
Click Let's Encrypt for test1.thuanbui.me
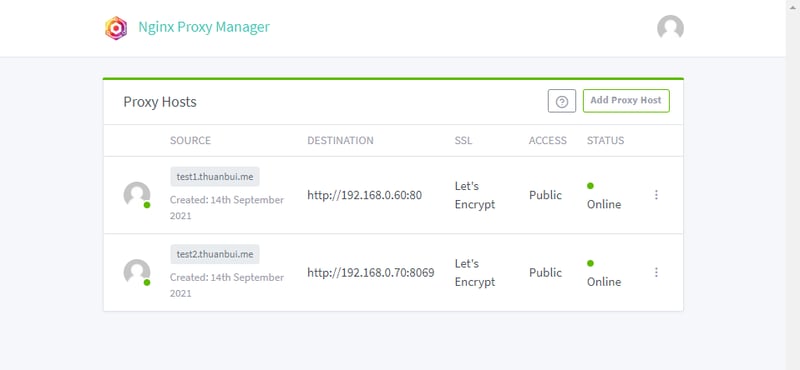[x=475, y=195]
